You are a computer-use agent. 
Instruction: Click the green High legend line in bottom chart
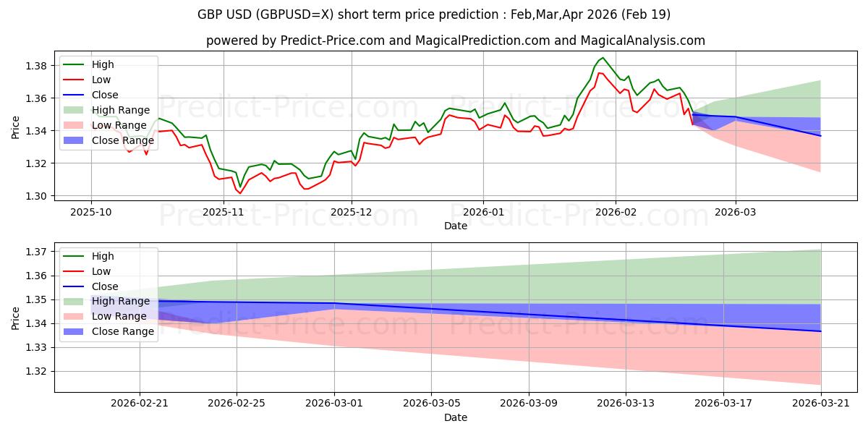pos(75,256)
